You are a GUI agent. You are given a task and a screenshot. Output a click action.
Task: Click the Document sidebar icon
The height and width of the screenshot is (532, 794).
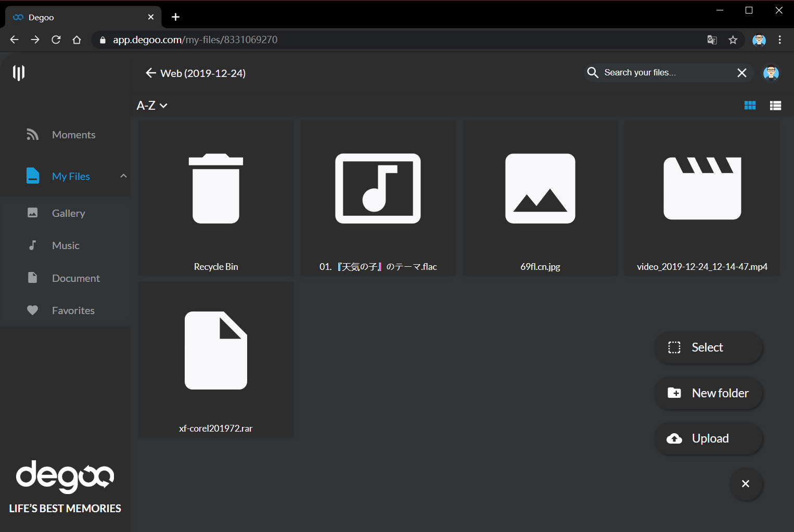pos(32,278)
